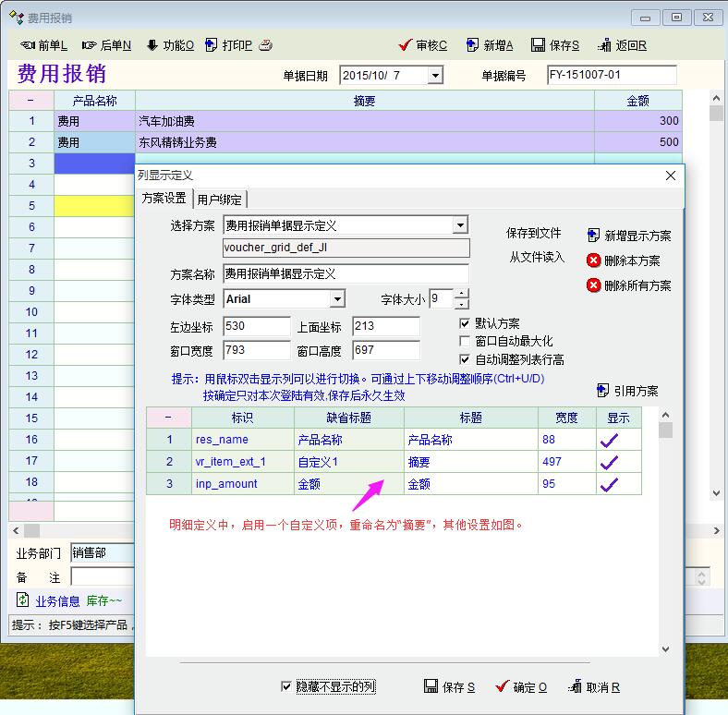Click the 方案名称 text input field

pyautogui.click(x=346, y=274)
